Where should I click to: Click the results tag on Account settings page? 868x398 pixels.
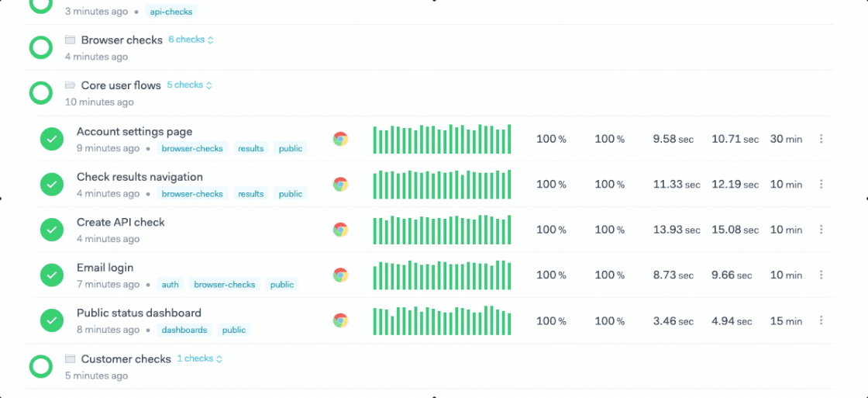tap(251, 148)
